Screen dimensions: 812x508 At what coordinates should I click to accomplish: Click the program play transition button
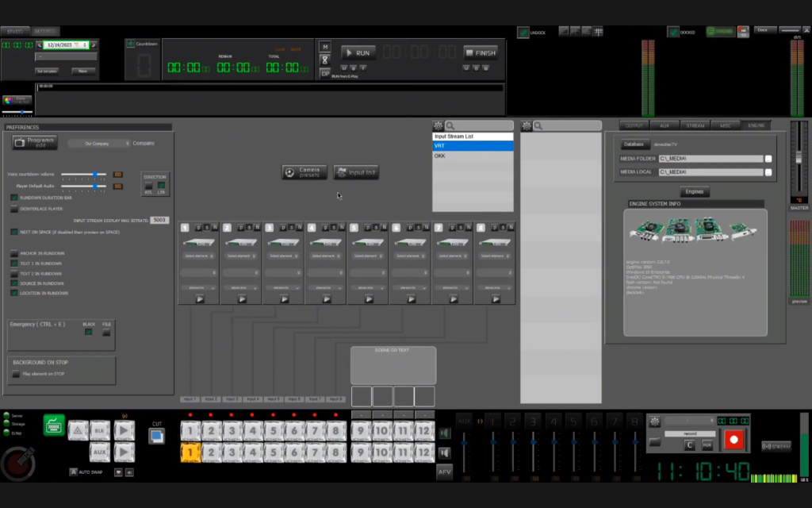(x=124, y=430)
